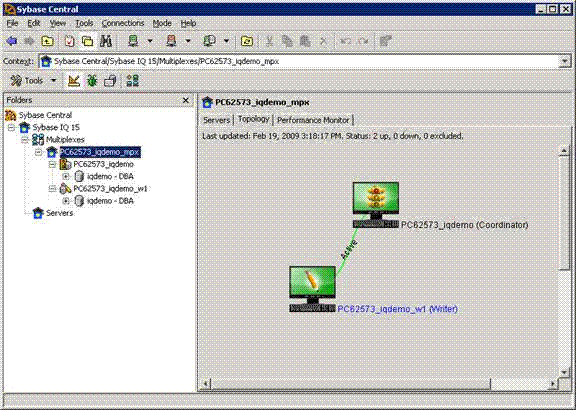
Task: Select PC62573_iqdemo in the tree
Action: [103, 164]
